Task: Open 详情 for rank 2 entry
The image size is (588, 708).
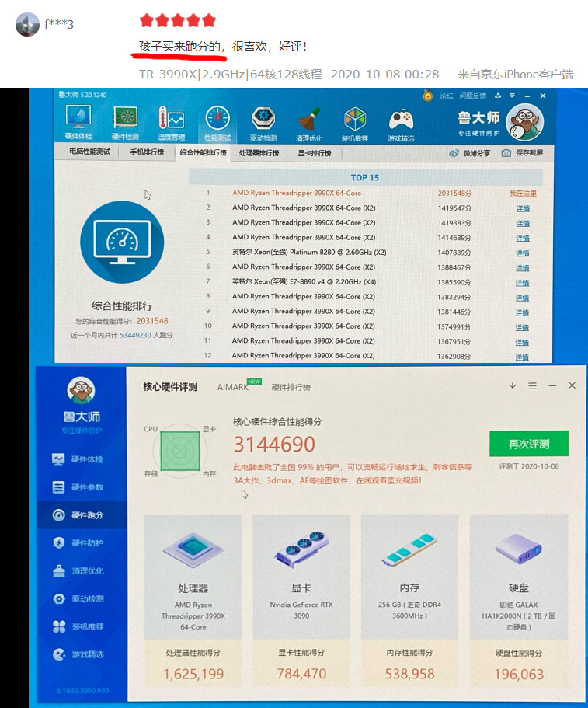Action: tap(523, 208)
